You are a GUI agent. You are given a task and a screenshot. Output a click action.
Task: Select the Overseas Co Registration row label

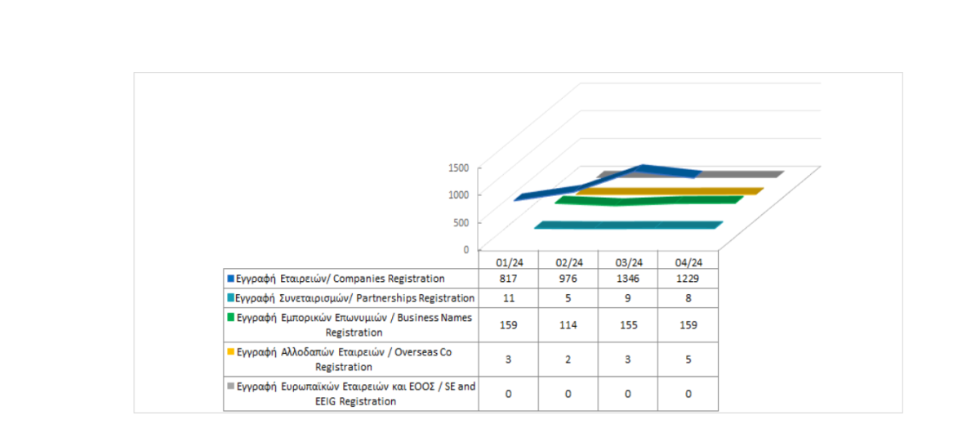pos(344,360)
